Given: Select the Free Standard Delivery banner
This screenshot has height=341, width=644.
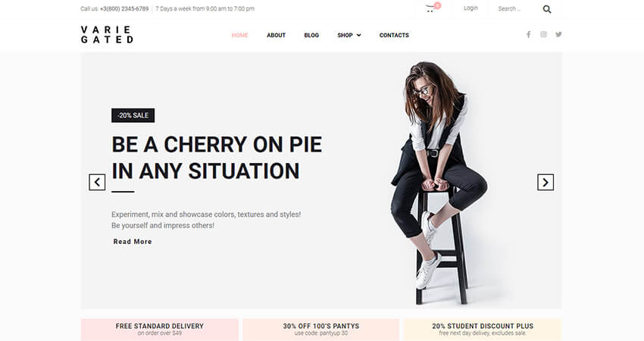Looking at the screenshot, I should click(x=159, y=330).
